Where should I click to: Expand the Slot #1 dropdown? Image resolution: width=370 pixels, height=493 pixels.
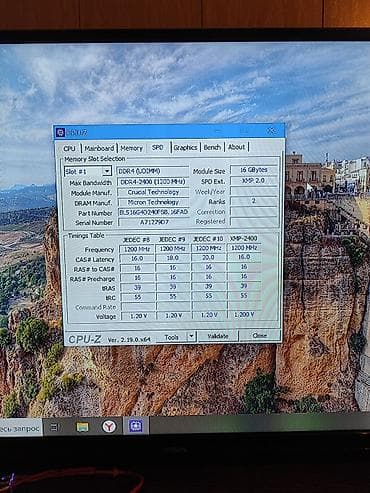[x=106, y=171]
